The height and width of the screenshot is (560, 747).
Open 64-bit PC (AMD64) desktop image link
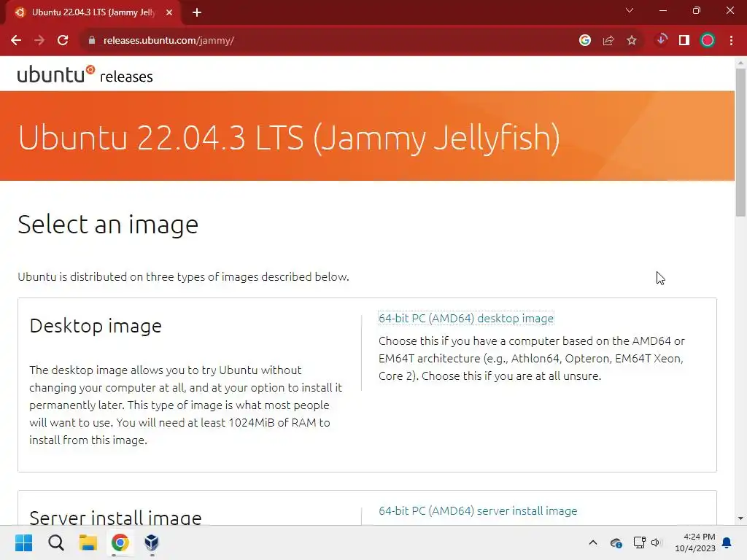[x=466, y=318]
